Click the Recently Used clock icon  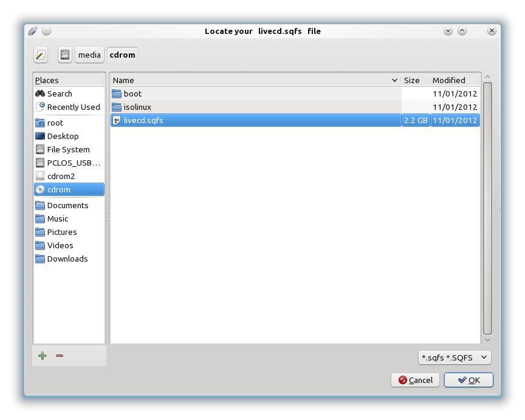pos(40,107)
